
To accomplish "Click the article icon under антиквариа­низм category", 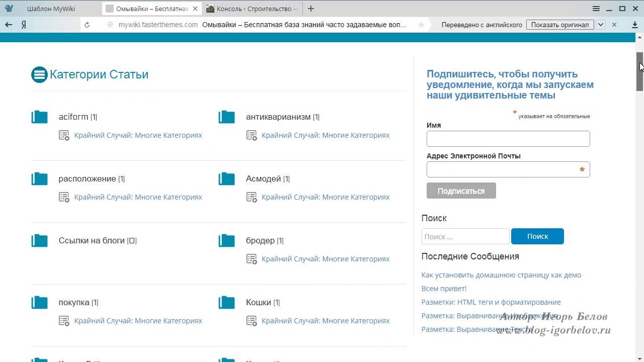I will click(252, 135).
